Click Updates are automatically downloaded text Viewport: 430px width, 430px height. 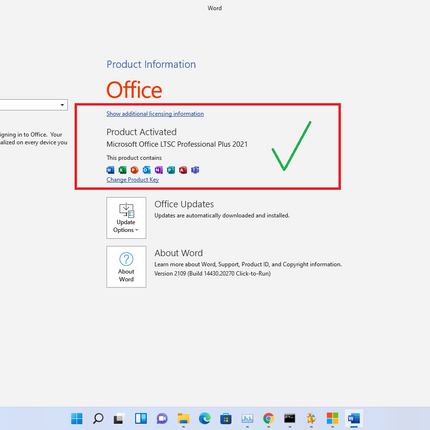point(222,216)
